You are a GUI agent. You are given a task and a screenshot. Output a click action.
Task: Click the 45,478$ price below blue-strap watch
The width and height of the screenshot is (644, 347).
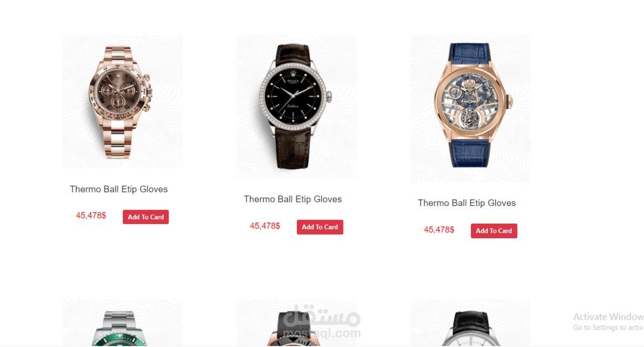[439, 230]
